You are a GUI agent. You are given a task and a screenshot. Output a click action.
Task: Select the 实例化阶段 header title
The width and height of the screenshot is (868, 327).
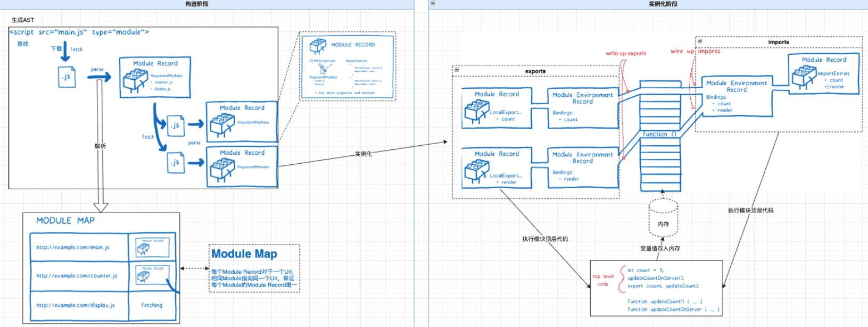pos(663,4)
